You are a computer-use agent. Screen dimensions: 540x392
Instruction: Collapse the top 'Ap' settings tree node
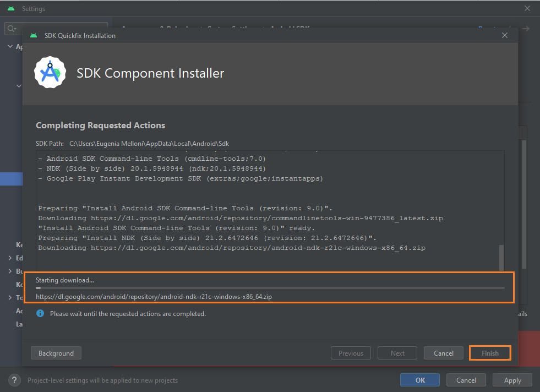click(x=10, y=46)
